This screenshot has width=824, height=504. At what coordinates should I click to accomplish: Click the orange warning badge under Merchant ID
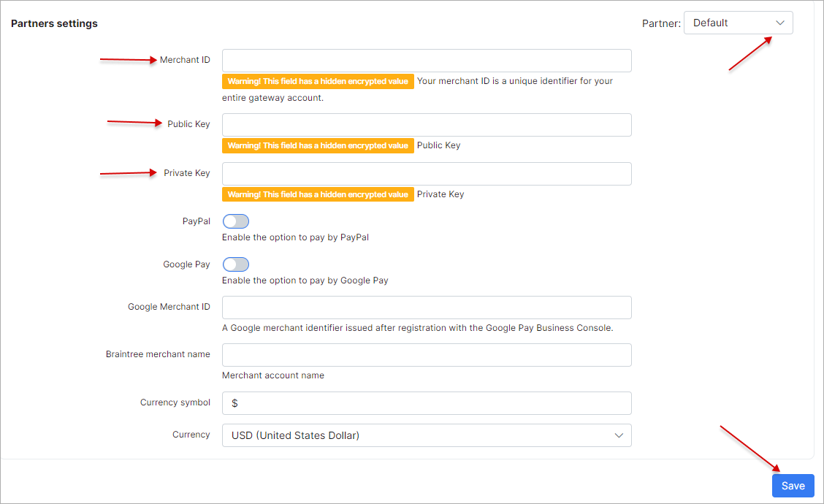(318, 82)
